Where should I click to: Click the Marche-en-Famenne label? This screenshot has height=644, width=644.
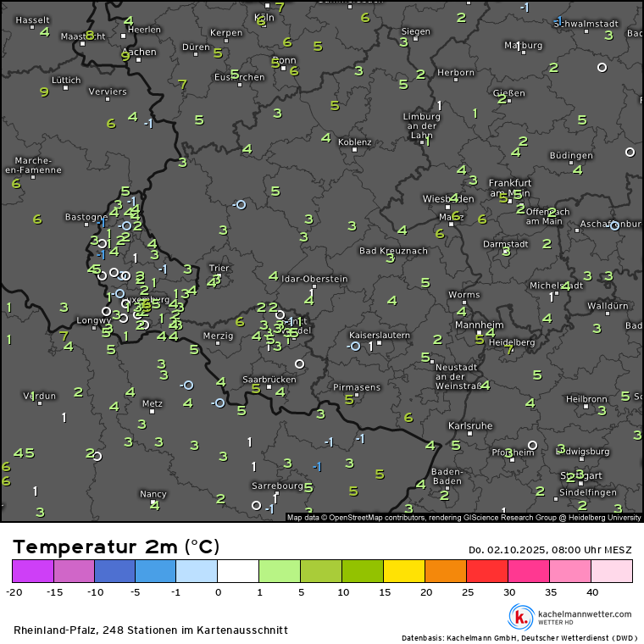pos(33,165)
